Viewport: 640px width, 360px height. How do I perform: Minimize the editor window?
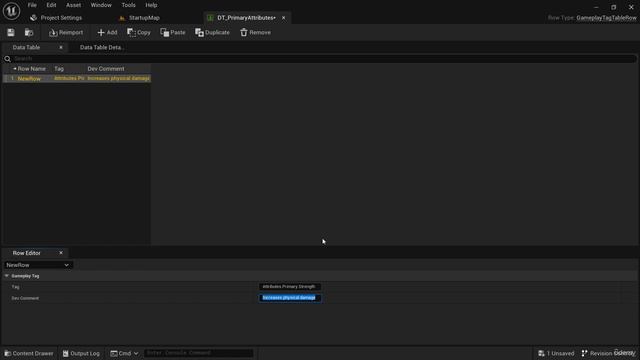[596, 7]
